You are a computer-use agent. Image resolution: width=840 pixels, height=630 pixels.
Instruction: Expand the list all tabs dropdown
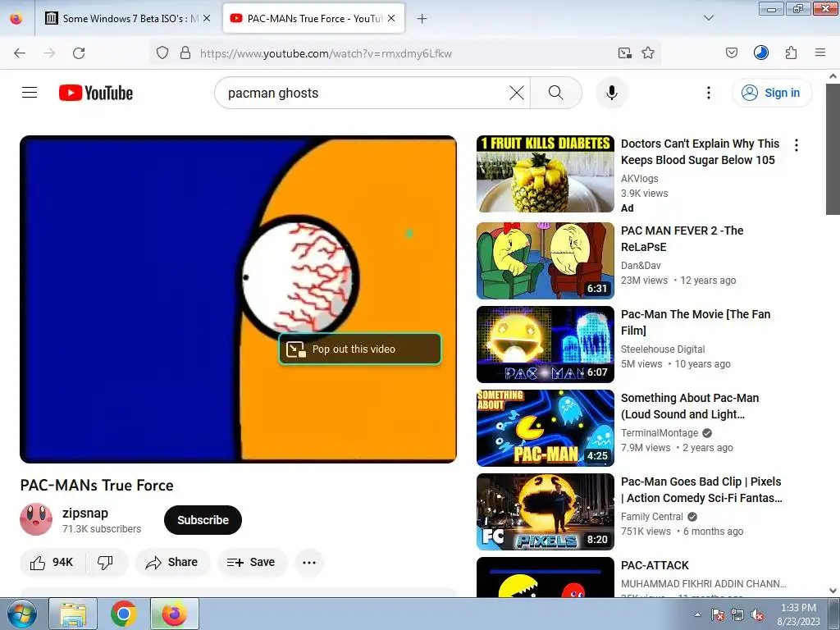pos(708,18)
